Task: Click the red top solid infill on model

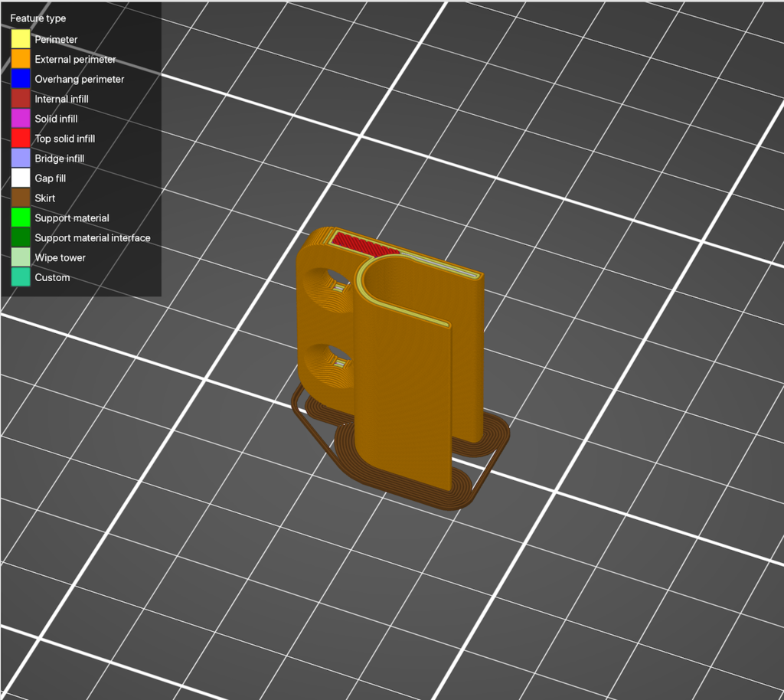Action: tap(364, 244)
